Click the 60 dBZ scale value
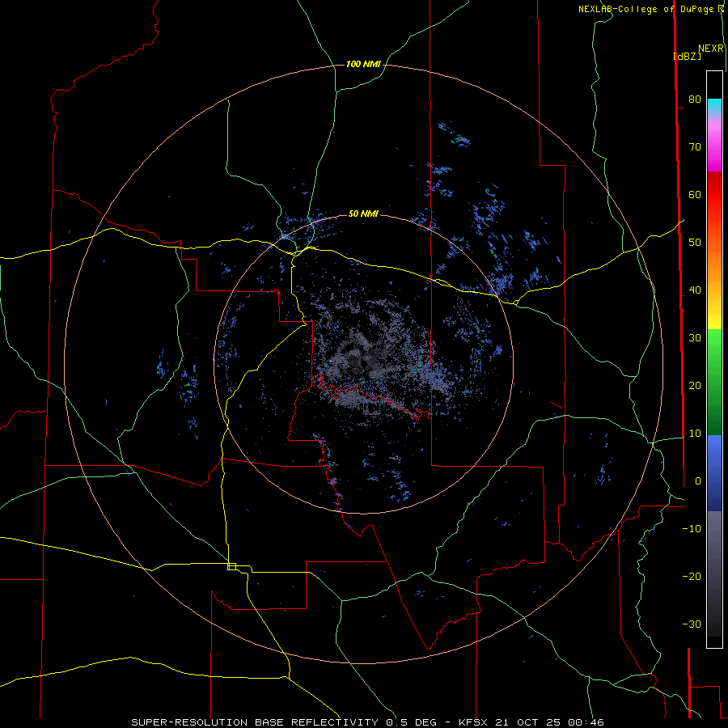Viewport: 728px width, 728px height. (x=695, y=194)
